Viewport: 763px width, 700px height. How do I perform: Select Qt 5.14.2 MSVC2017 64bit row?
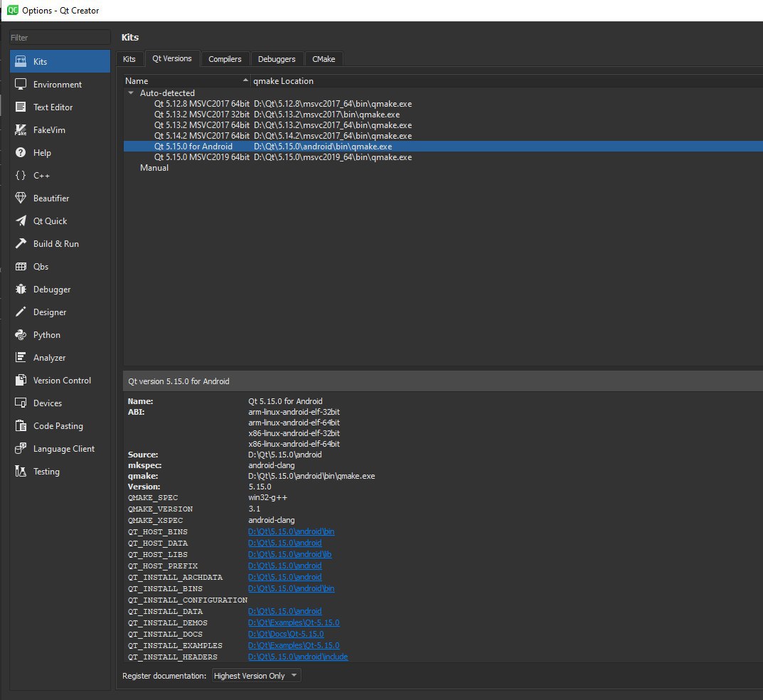[443, 136]
